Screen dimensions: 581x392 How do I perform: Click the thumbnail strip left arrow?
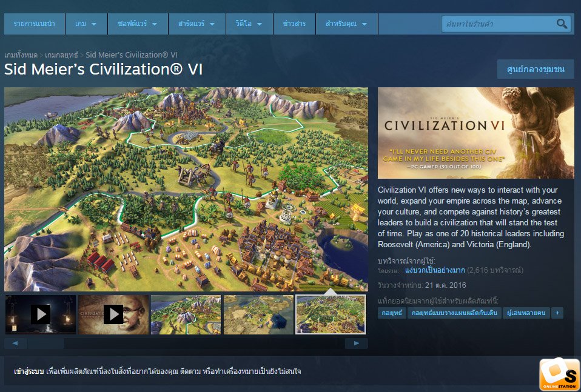point(15,343)
